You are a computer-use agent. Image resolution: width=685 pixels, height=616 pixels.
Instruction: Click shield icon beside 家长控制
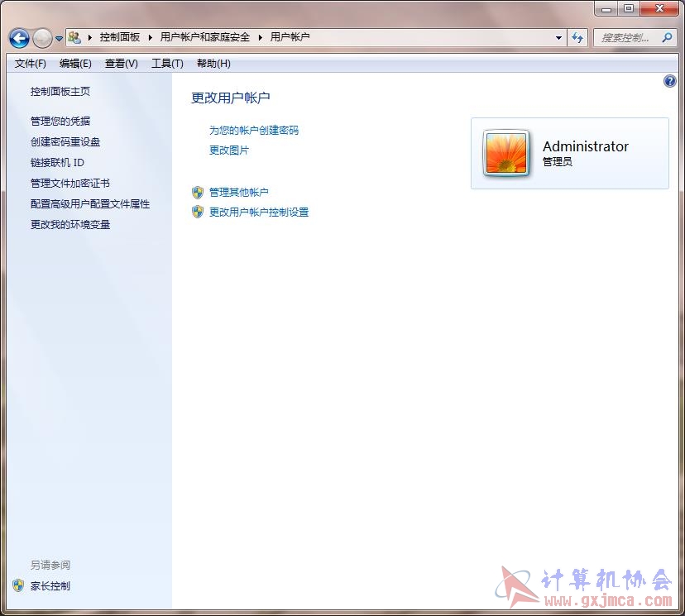[x=18, y=585]
